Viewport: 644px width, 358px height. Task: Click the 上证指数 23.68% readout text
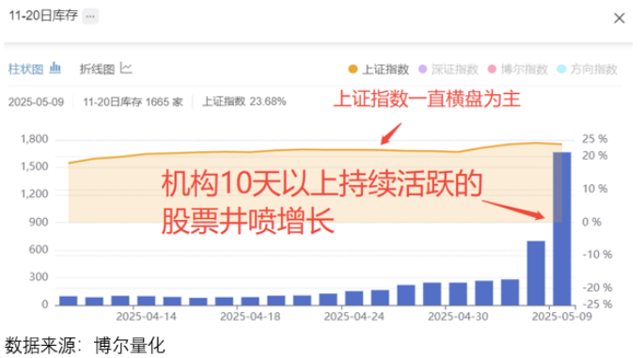coord(243,101)
